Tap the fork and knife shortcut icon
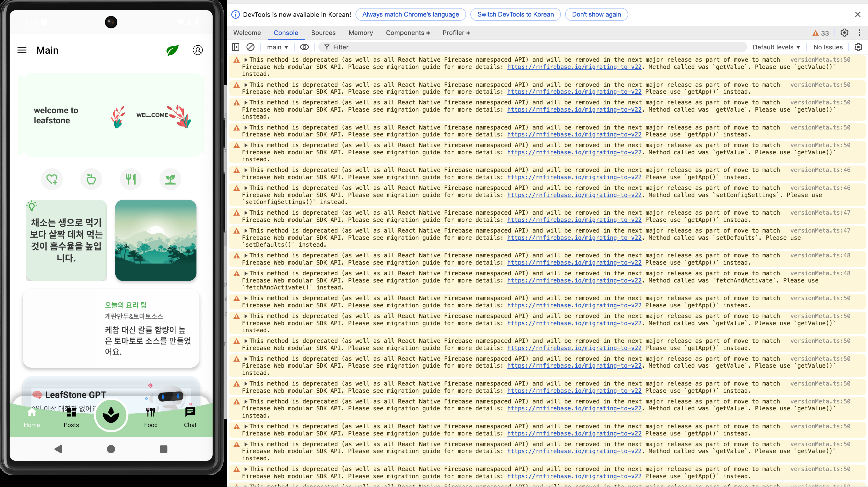The image size is (868, 487). [131, 179]
